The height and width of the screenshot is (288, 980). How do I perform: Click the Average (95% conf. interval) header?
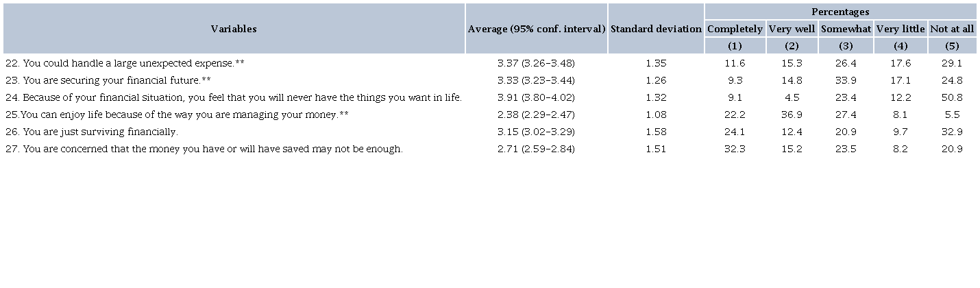[x=536, y=29]
